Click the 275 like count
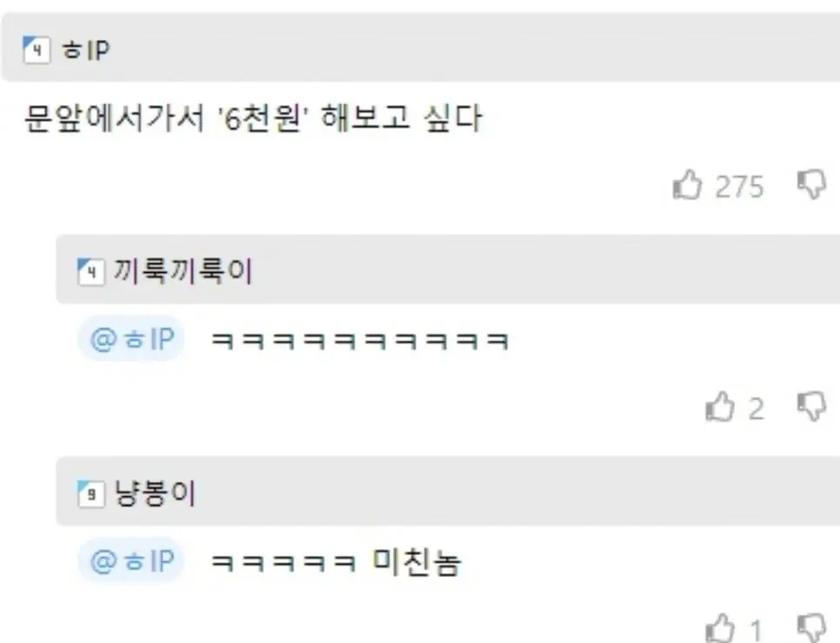 740,187
